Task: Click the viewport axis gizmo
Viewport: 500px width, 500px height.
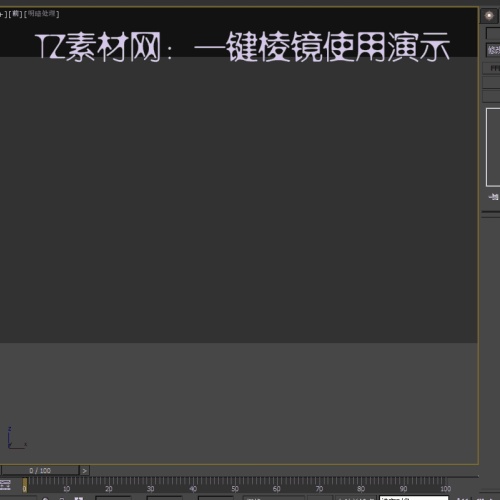Action: click(16, 437)
